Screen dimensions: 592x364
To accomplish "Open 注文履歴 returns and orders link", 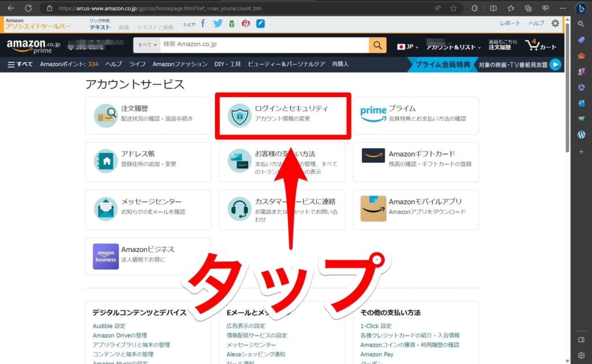I will coord(502,44).
